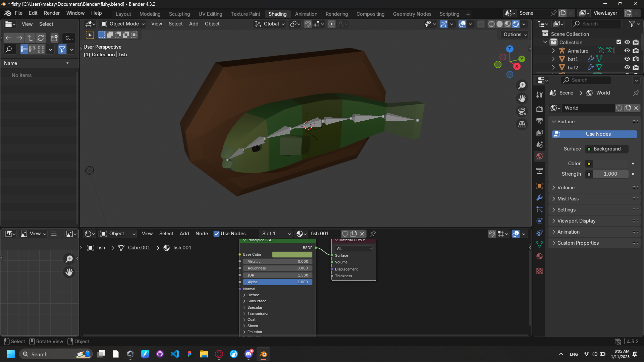Toggle camera view icon in viewport
The height and width of the screenshot is (362, 644).
point(522,111)
